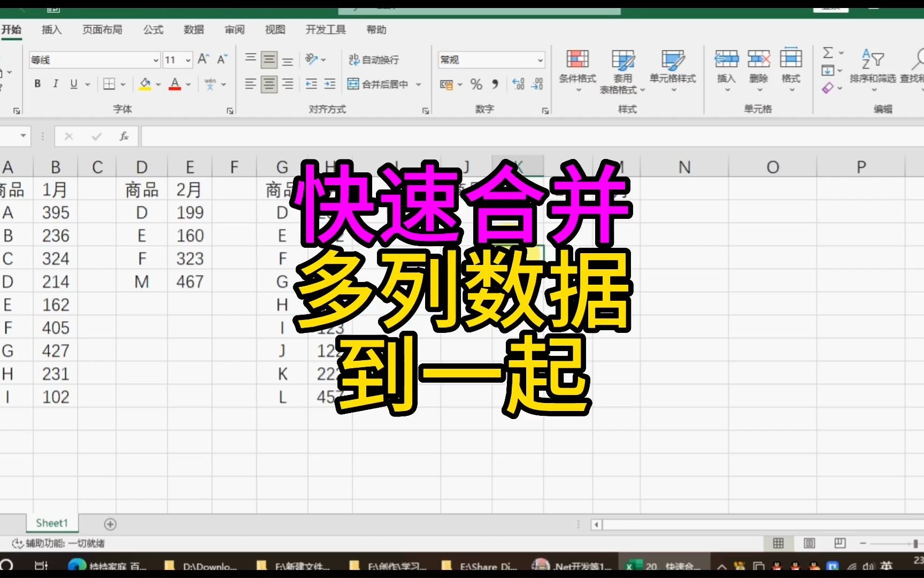Toggle Bold formatting

click(37, 84)
